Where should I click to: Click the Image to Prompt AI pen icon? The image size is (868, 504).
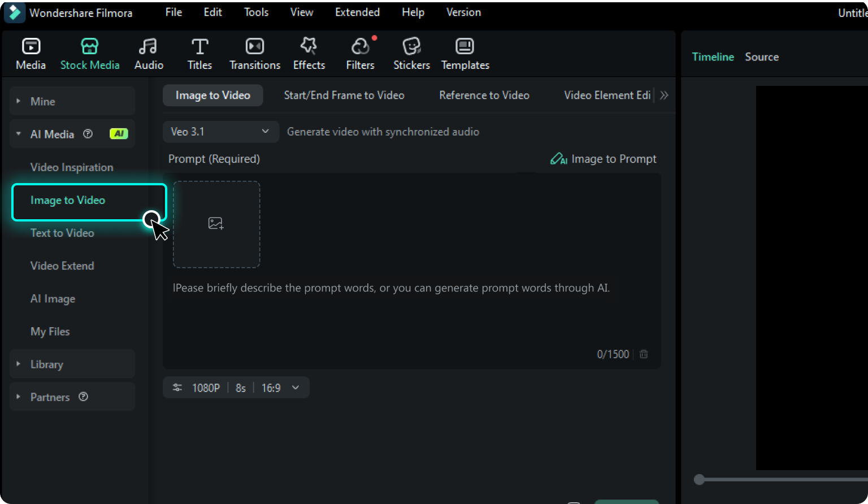coord(558,159)
